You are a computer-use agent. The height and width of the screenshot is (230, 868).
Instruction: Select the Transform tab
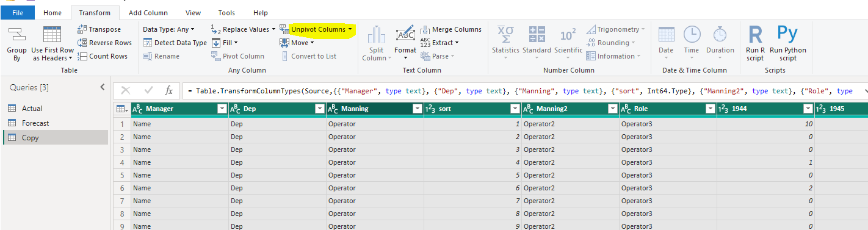click(95, 13)
